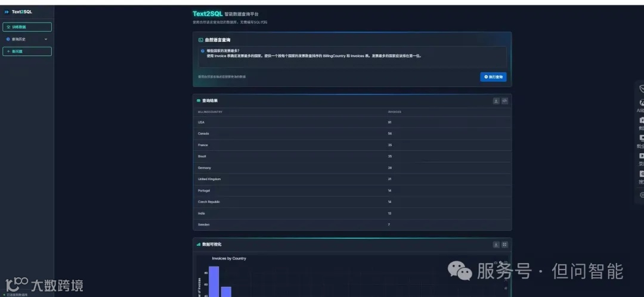
Task: Download the data visualization chart
Action: tap(496, 245)
